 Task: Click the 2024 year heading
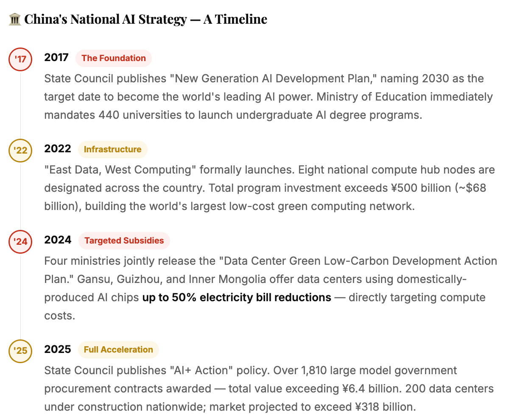tap(58, 240)
